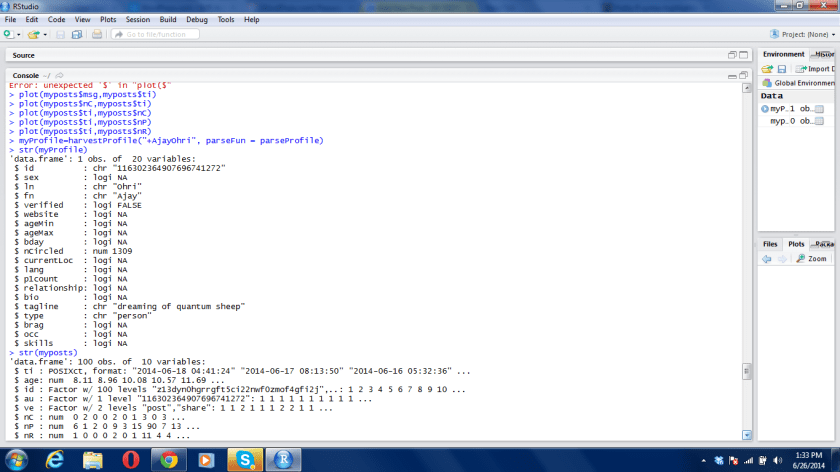Click the console vertical scrollbar thumb
Viewport: 840px width, 472px height.
pos(747,371)
